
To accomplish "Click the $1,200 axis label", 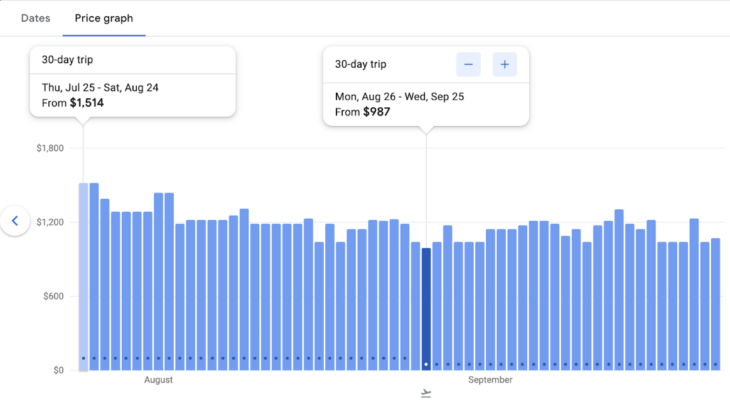I will pyautogui.click(x=50, y=222).
